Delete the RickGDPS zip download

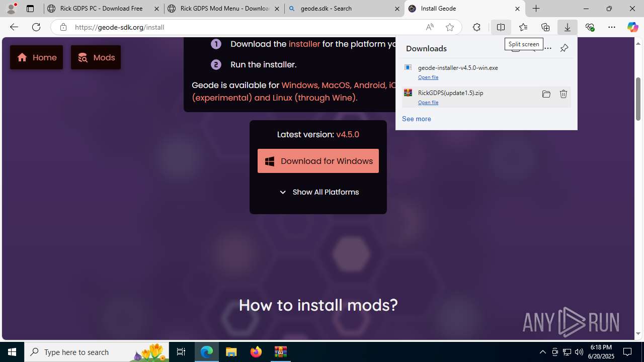tap(563, 94)
